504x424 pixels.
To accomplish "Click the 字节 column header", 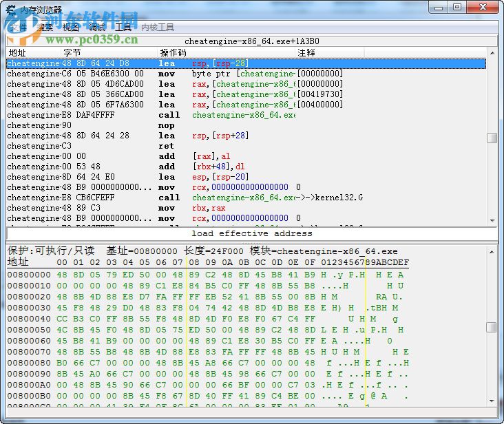I will pos(109,53).
